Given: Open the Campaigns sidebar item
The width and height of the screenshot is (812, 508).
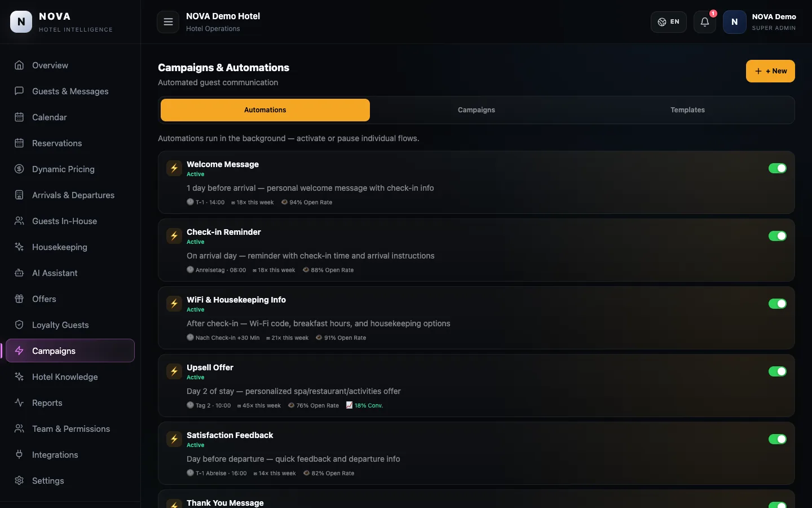Looking at the screenshot, I should tap(70, 351).
